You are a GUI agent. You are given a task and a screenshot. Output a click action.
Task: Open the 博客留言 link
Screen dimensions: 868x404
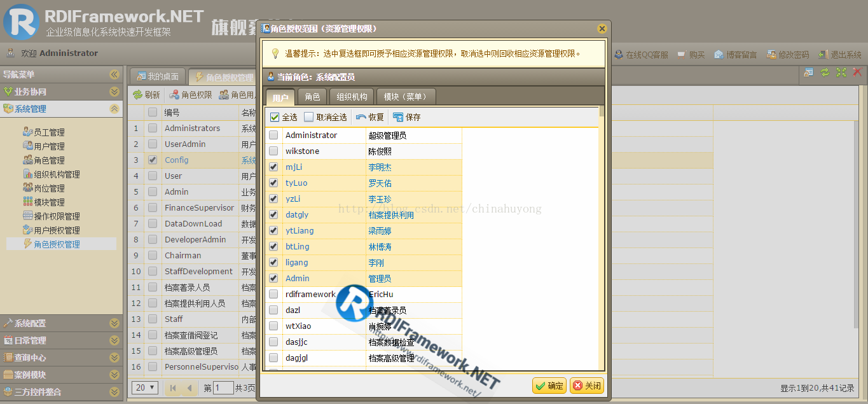pyautogui.click(x=736, y=55)
